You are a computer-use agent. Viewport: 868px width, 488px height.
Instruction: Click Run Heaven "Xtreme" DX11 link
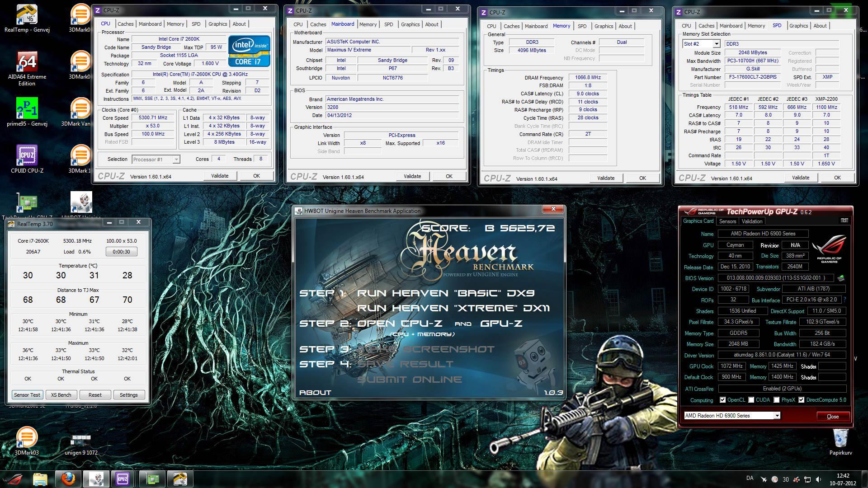[453, 308]
